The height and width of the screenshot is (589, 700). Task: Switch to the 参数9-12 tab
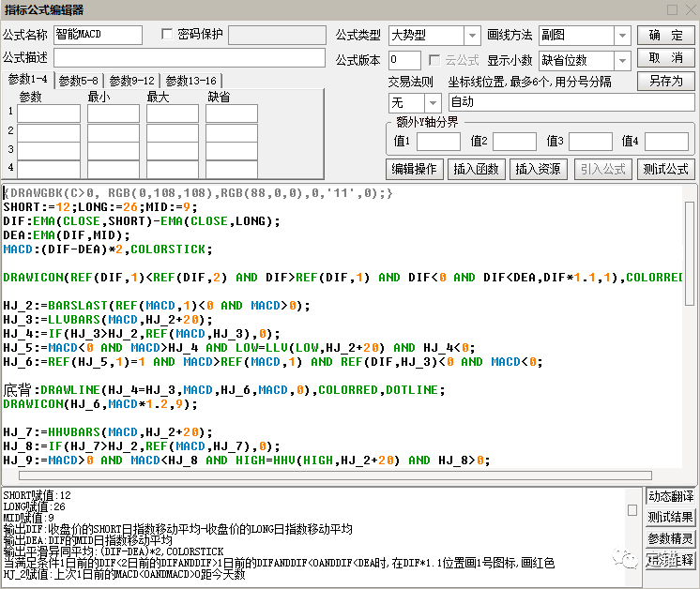[131, 81]
